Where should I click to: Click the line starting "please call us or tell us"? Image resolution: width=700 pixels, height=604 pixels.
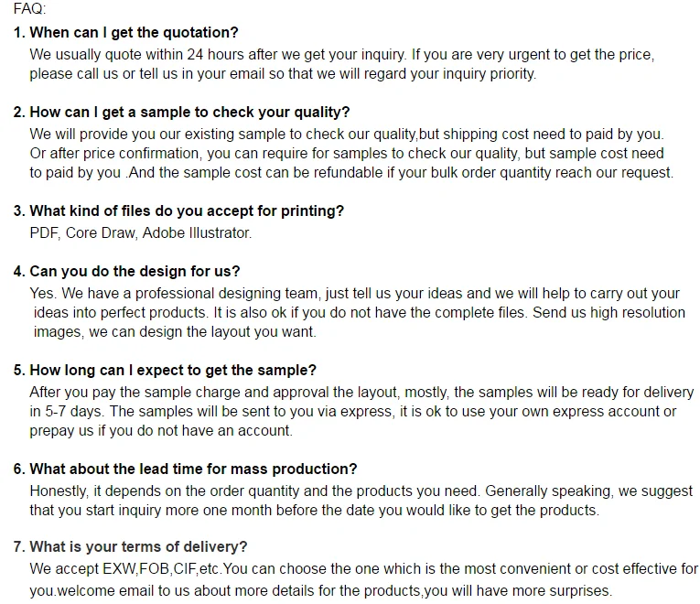point(282,74)
